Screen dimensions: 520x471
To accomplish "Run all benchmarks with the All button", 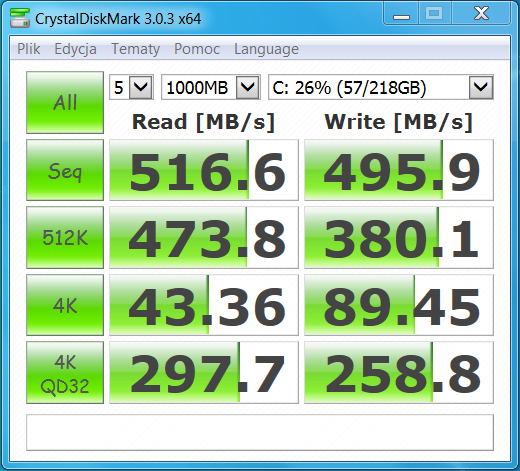I will click(65, 102).
